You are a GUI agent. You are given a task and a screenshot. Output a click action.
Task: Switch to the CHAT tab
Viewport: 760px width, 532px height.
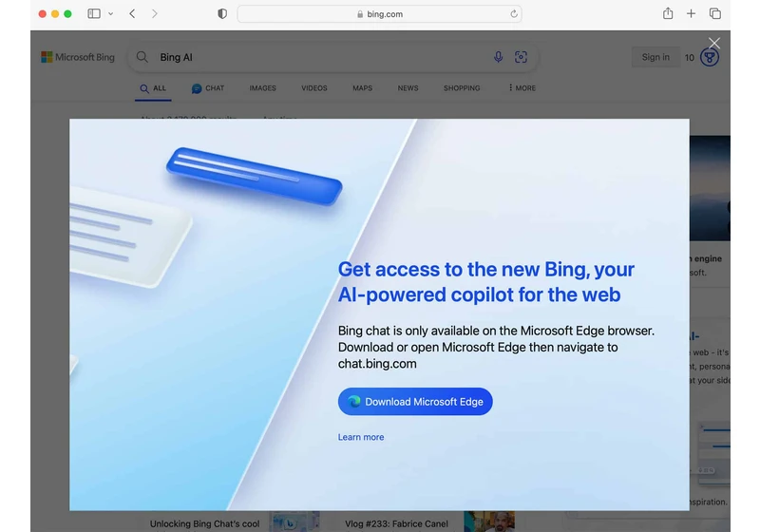(x=208, y=88)
